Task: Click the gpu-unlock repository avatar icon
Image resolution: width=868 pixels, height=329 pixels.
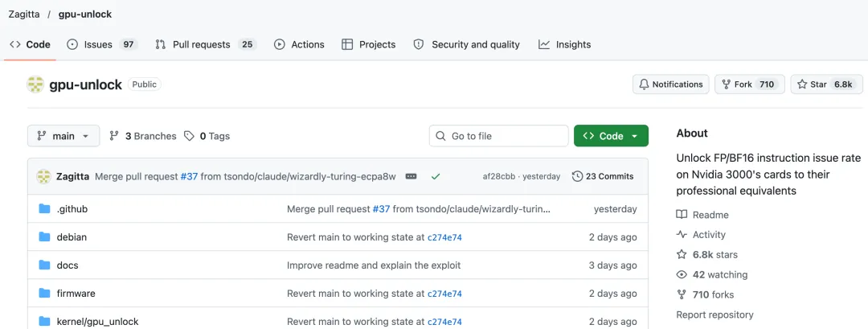Action: coord(35,84)
